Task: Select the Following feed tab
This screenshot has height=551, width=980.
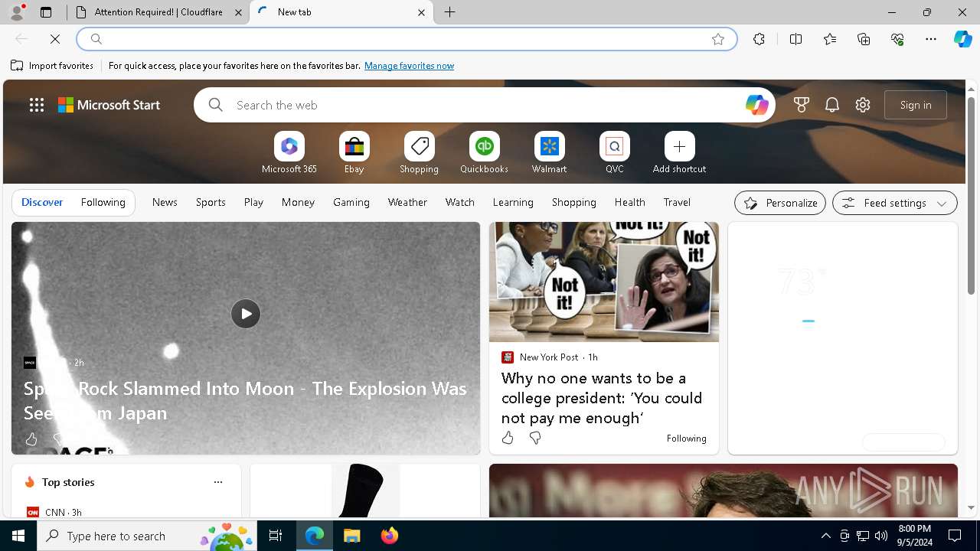Action: pyautogui.click(x=103, y=203)
